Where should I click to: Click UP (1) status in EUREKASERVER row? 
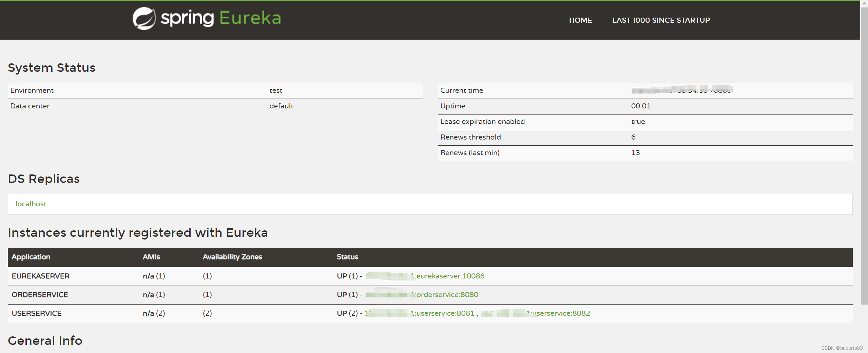(347, 276)
